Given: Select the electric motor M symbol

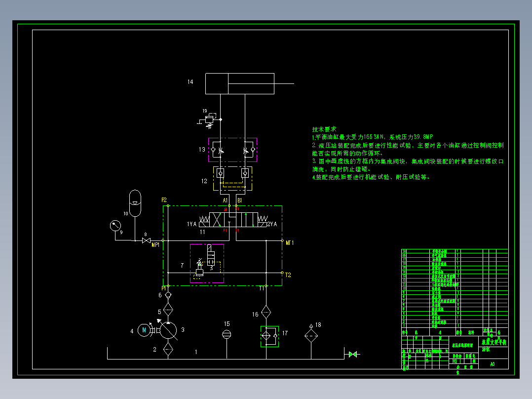Looking at the screenshot, I should (x=144, y=330).
